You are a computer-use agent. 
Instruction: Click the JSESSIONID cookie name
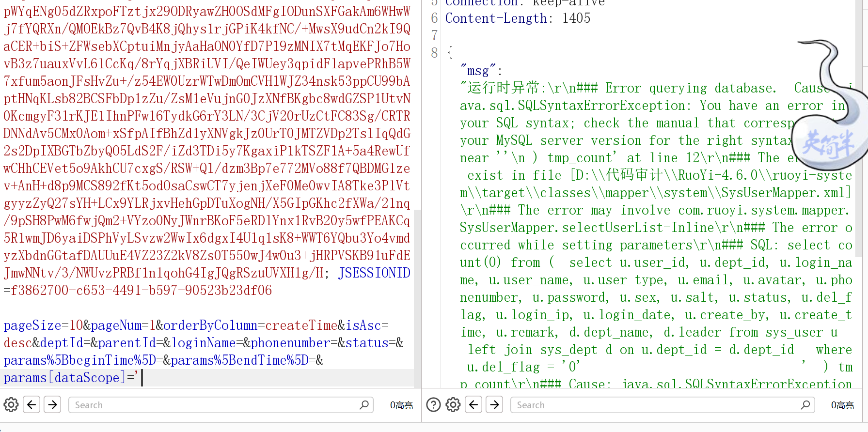374,273
